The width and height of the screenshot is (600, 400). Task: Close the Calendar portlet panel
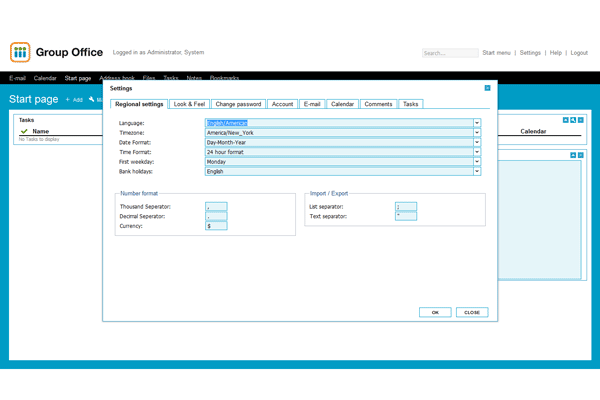[581, 120]
